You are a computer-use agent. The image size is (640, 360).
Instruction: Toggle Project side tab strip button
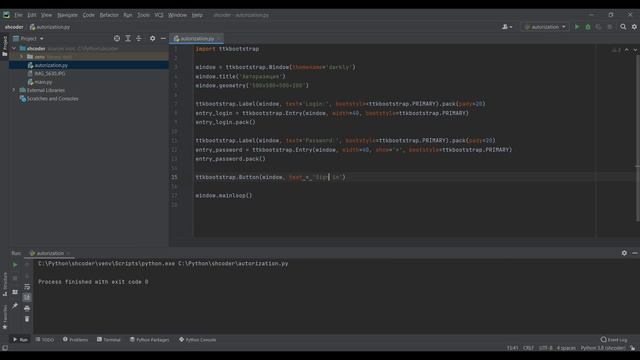coord(4,46)
